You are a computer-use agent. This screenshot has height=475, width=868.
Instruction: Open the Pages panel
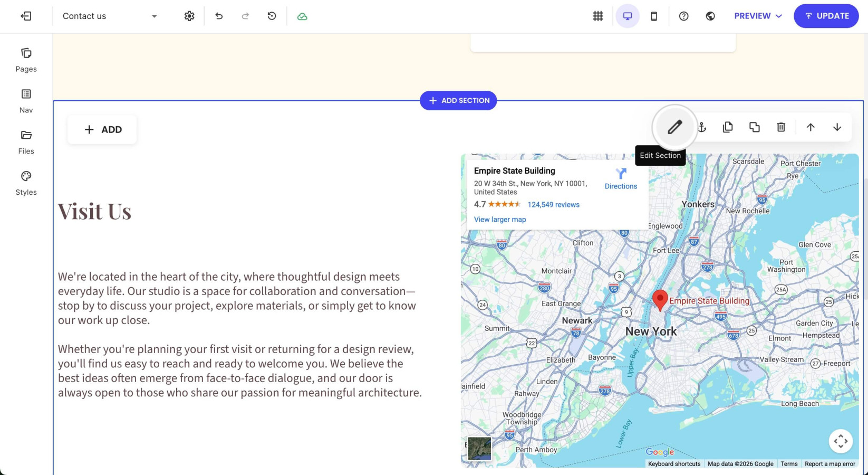26,60
